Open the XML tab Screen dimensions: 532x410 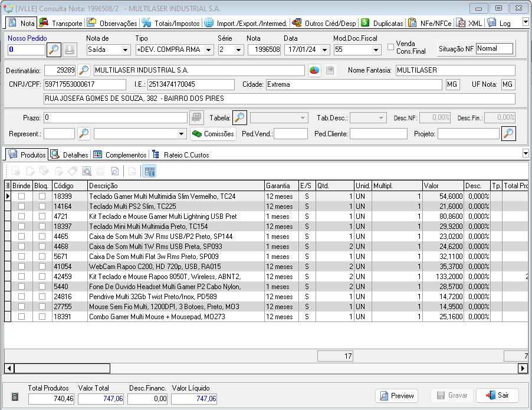pos(469,23)
